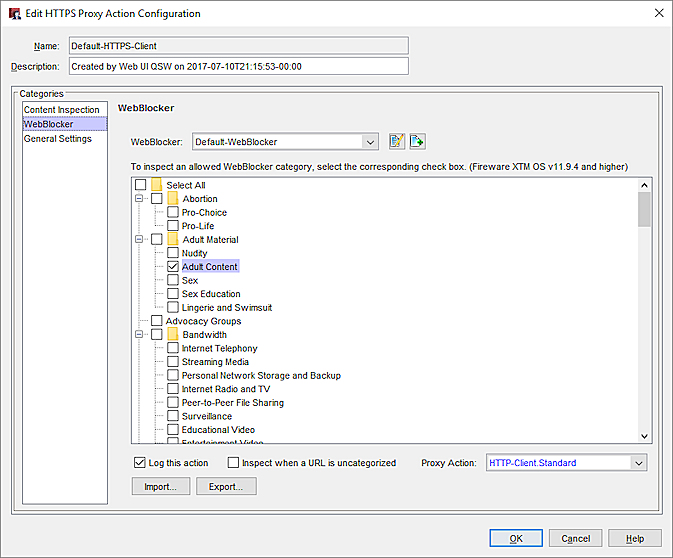Click the Abortion category folder icon

(x=173, y=199)
